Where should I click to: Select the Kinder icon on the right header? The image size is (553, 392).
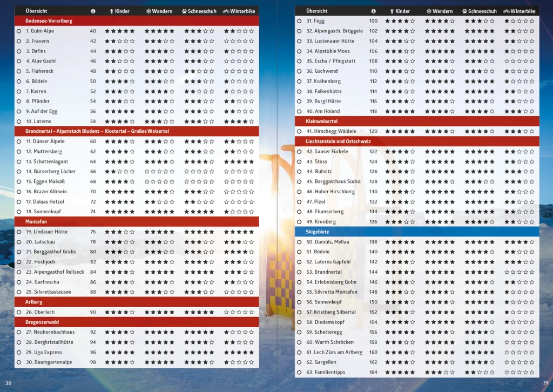point(393,10)
